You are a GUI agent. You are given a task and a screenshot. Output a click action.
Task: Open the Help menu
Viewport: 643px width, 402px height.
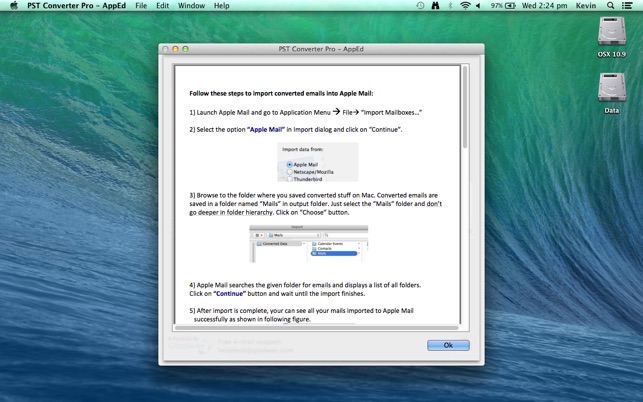coord(221,6)
